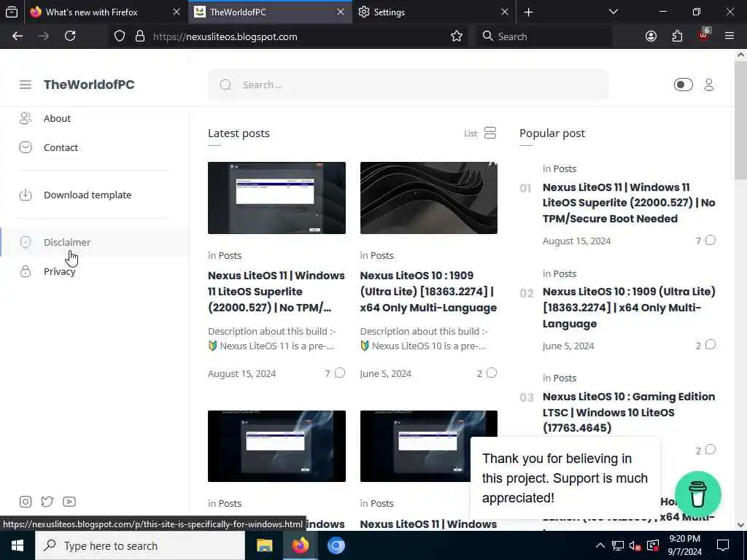Open first Posts category label under Latest posts
This screenshot has width=747, height=560.
(x=230, y=255)
